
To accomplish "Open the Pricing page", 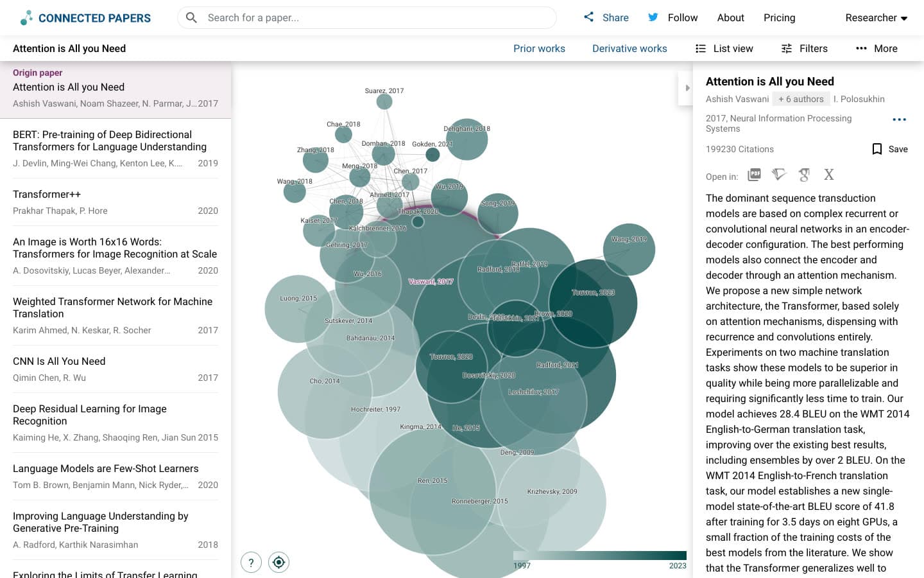I will (x=779, y=18).
